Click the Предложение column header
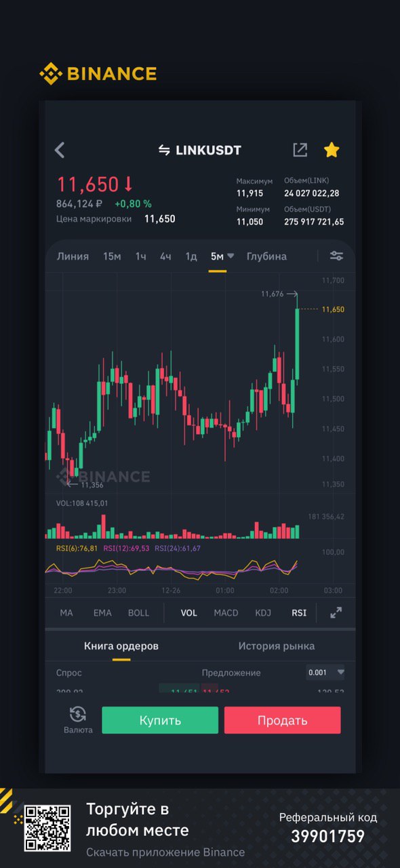The width and height of the screenshot is (400, 868). pos(231,673)
